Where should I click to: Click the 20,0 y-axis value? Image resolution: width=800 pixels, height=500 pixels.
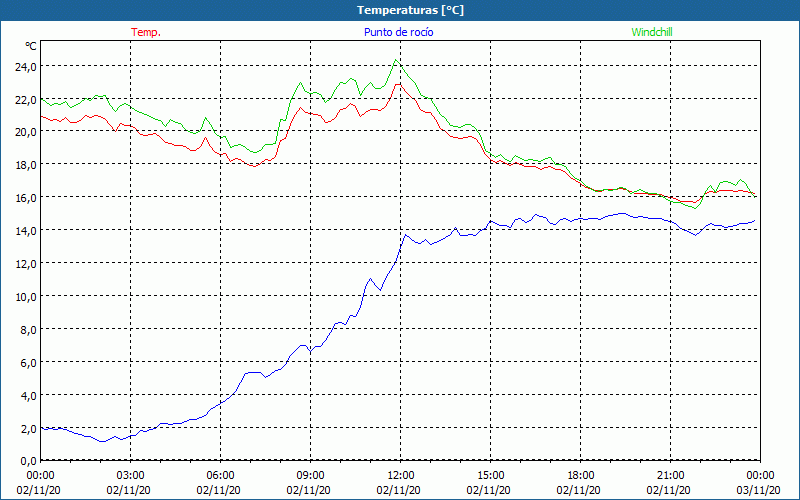[x=26, y=132]
